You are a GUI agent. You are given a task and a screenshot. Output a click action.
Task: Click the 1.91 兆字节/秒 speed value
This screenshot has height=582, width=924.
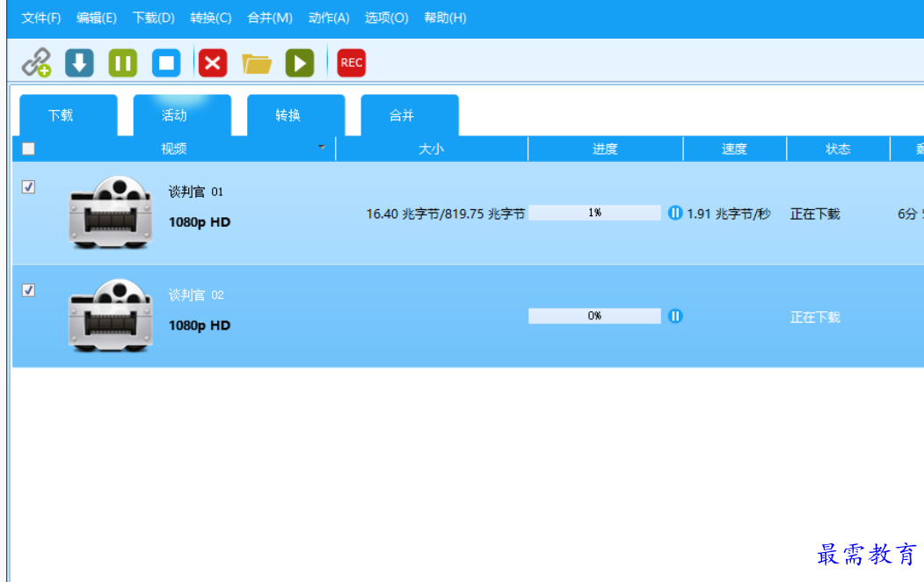click(728, 214)
